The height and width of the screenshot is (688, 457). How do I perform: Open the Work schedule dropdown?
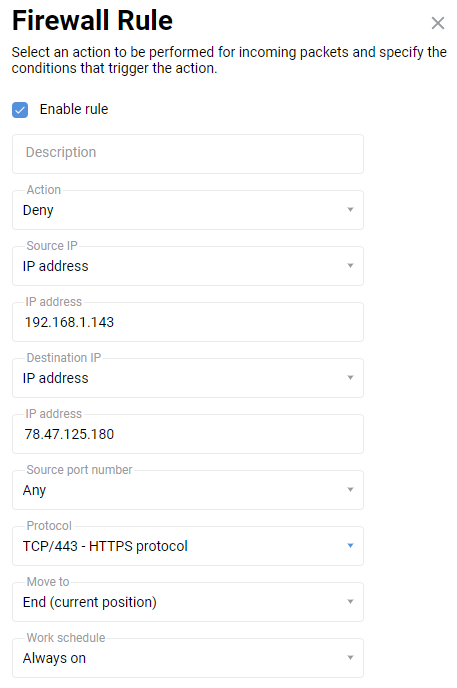(x=188, y=658)
